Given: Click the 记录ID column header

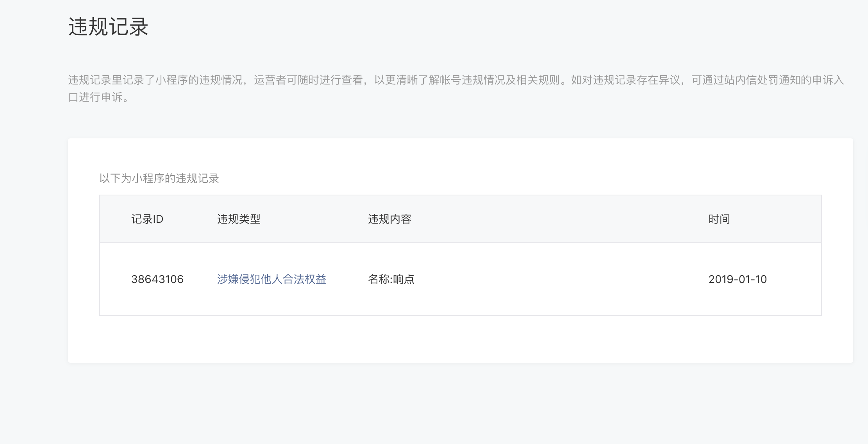Looking at the screenshot, I should tap(147, 219).
